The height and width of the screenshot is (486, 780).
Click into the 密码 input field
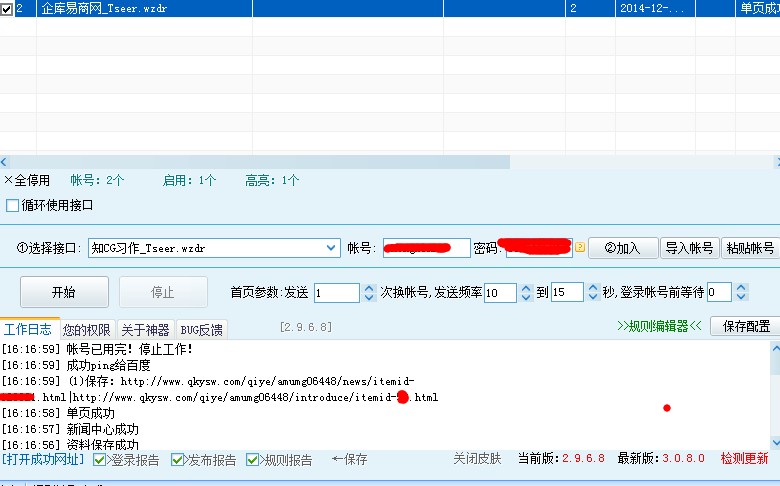[x=539, y=248]
